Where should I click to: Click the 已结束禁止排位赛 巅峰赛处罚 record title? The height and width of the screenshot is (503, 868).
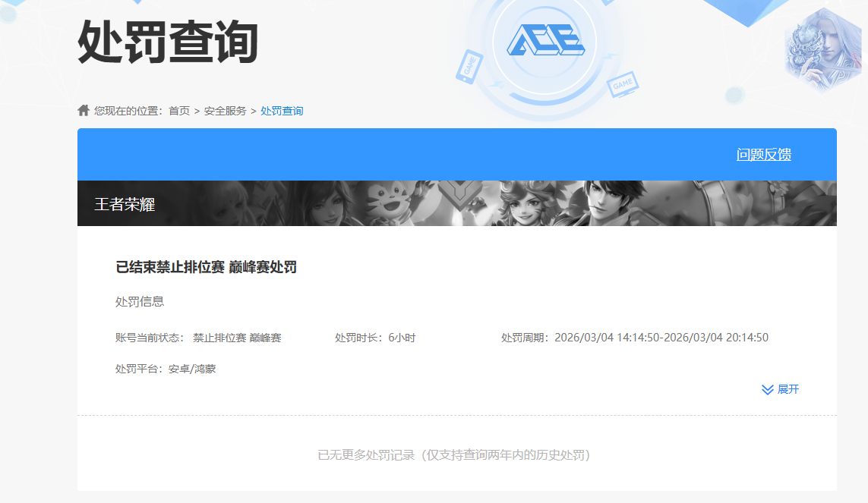click(x=206, y=267)
